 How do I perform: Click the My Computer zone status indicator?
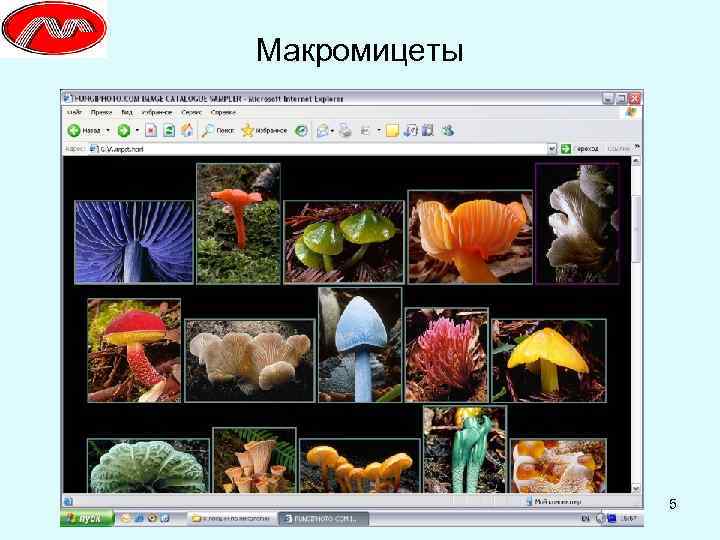554,502
